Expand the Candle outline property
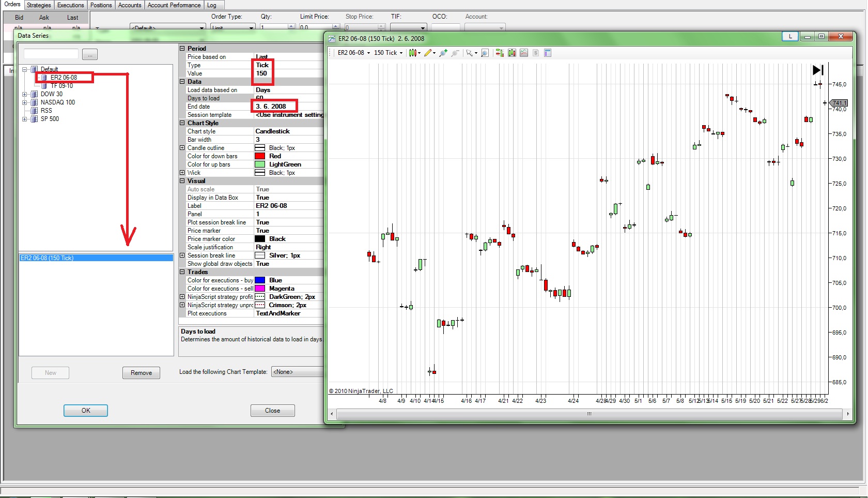 [182, 148]
